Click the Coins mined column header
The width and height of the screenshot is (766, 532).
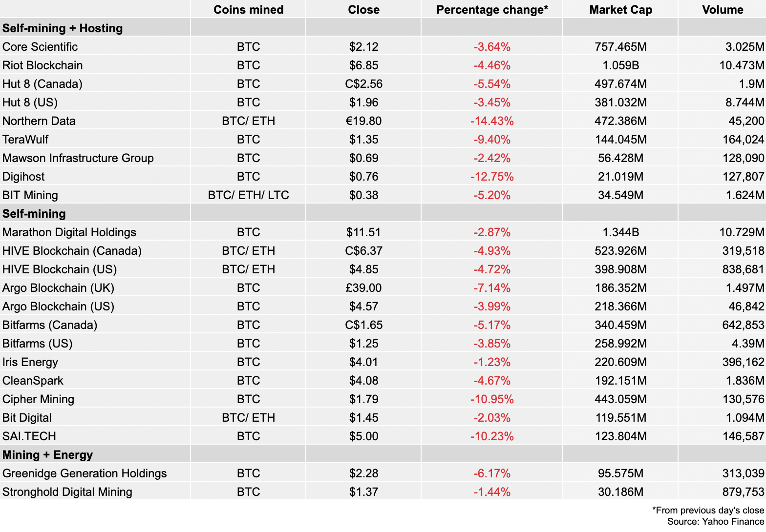coord(248,10)
